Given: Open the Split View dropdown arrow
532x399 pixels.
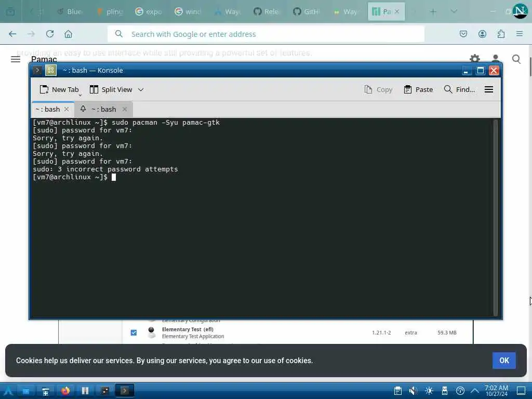Looking at the screenshot, I should coord(141,89).
